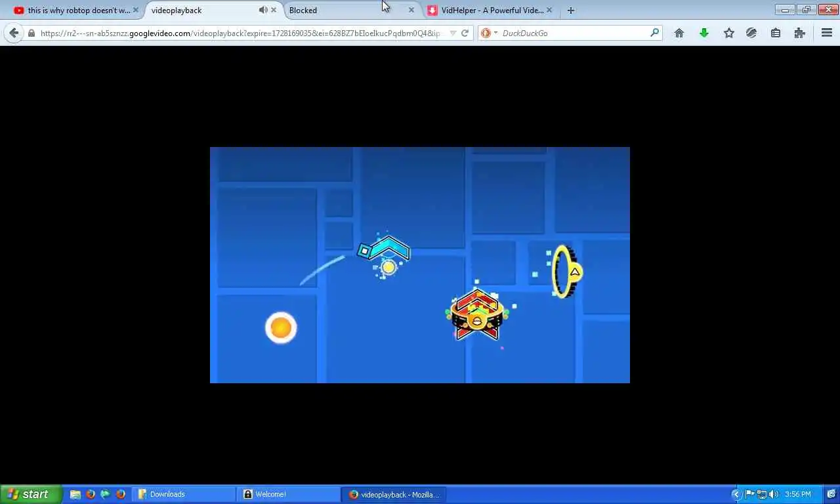840x504 pixels.
Task: Click the 3:56 PM clock
Action: tap(798, 494)
